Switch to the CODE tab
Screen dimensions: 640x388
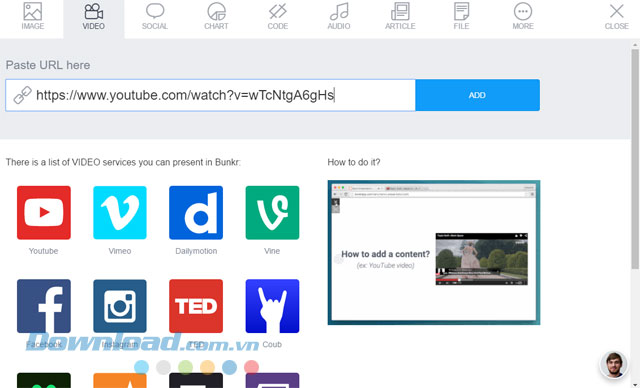278,17
